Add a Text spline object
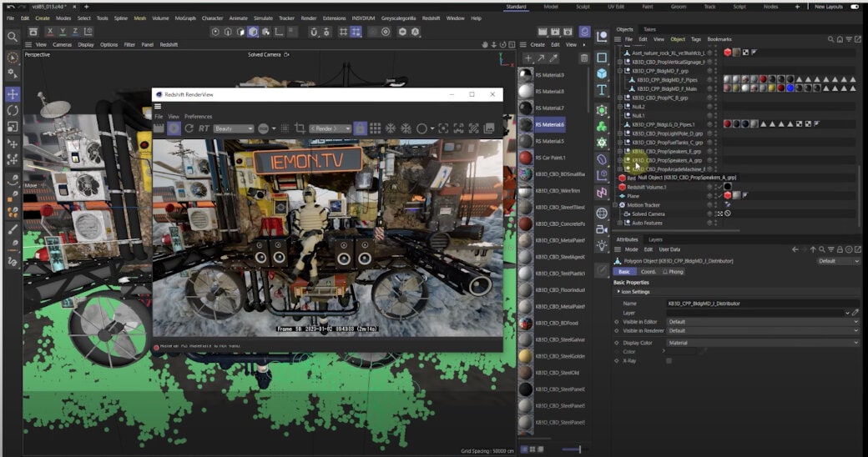 click(602, 89)
